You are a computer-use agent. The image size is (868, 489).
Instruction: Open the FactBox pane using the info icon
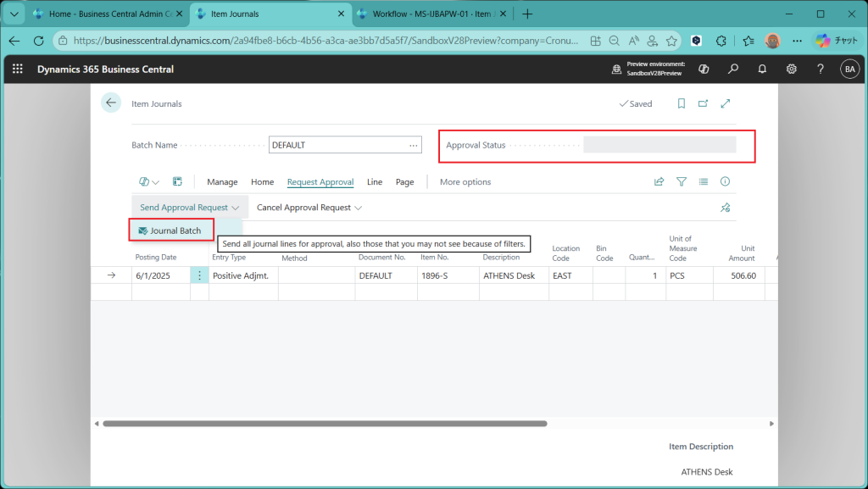pyautogui.click(x=725, y=181)
